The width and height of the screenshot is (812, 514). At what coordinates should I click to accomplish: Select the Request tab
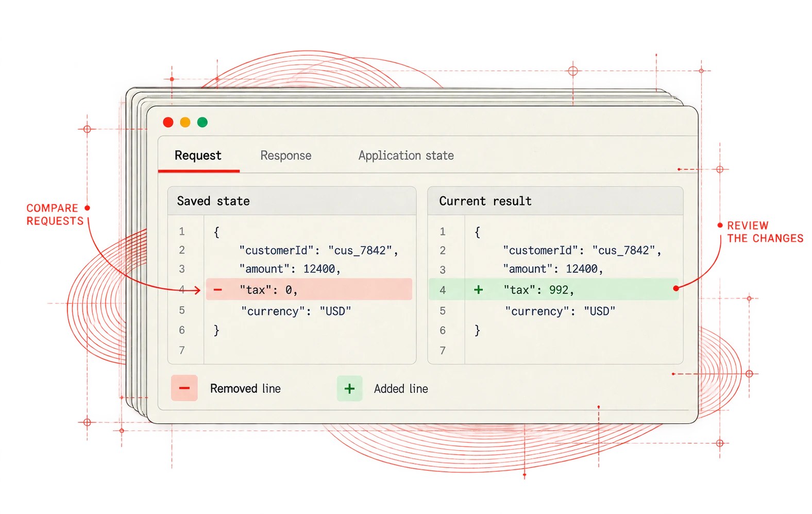[198, 156]
